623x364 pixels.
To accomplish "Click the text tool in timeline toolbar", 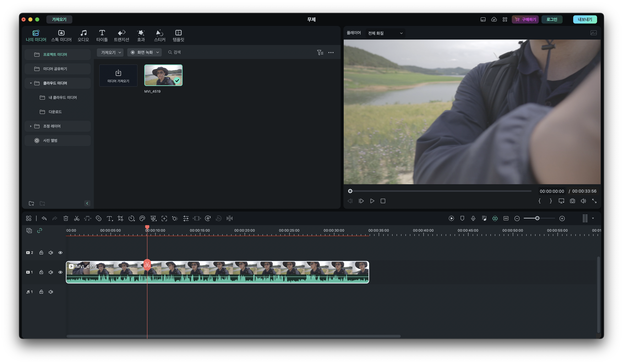I will (x=110, y=219).
